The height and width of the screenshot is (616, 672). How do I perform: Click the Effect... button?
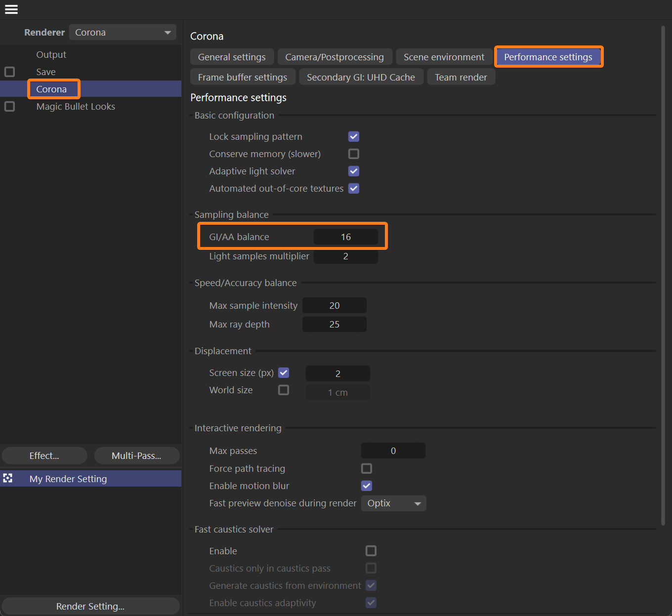tap(44, 455)
